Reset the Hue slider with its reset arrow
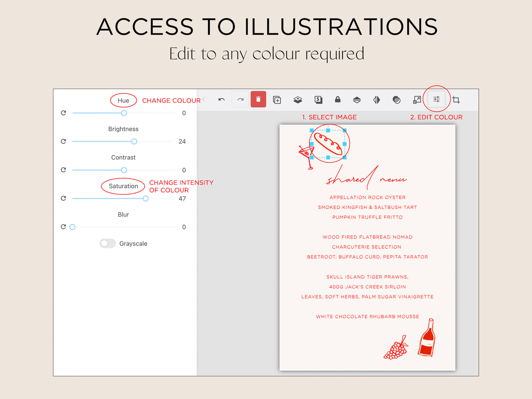The height and width of the screenshot is (399, 532). (63, 113)
